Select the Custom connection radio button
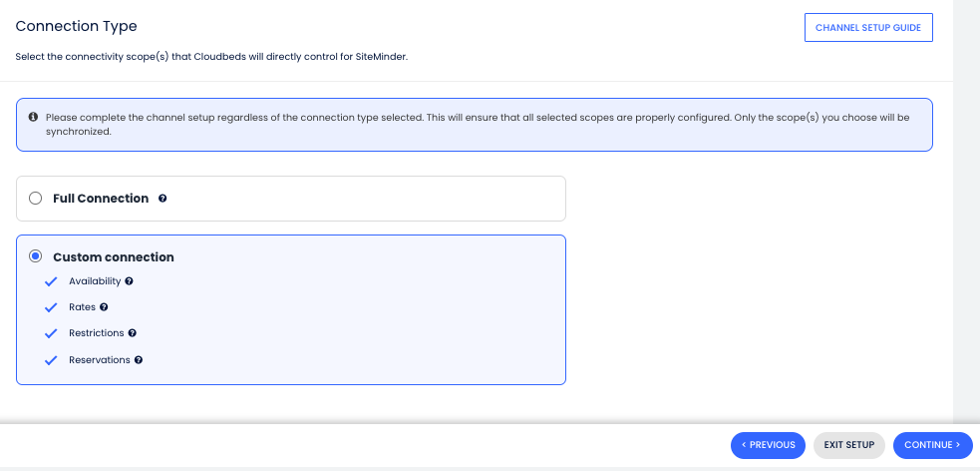 tap(36, 256)
